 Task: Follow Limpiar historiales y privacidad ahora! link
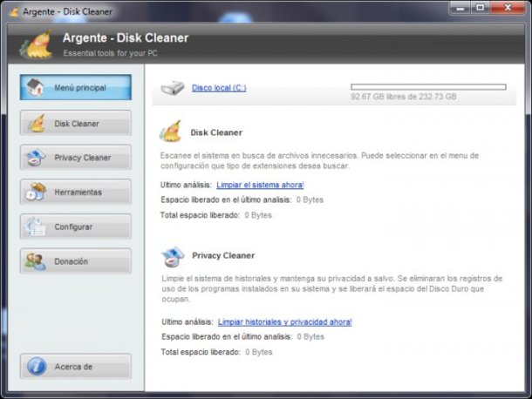click(285, 321)
